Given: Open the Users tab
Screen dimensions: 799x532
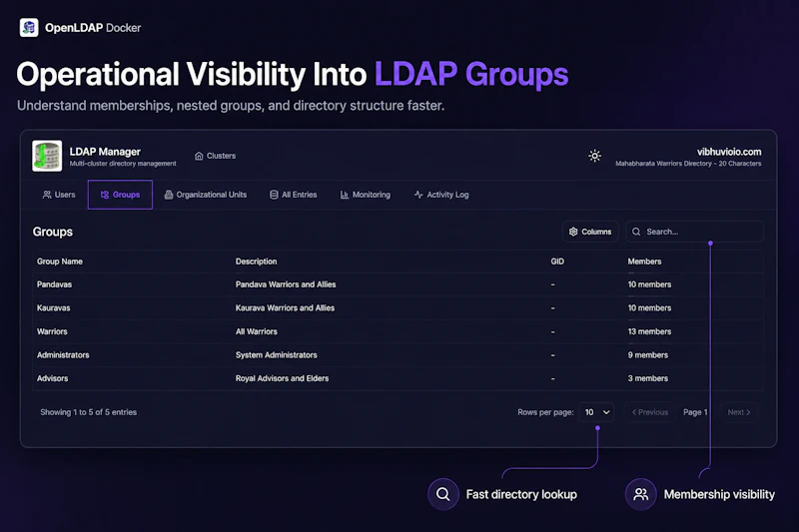Looking at the screenshot, I should [x=59, y=195].
